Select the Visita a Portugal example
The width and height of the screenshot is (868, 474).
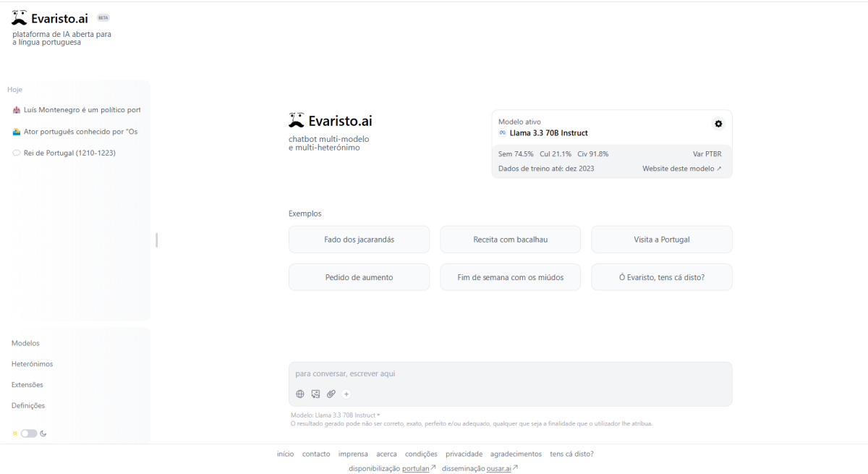tap(662, 240)
